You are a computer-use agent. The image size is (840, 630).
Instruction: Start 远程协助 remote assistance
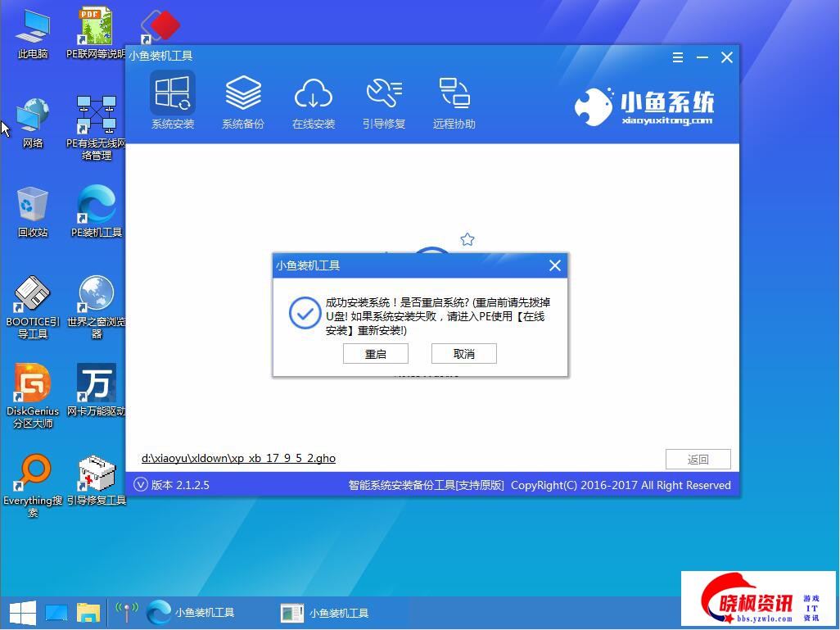click(x=454, y=98)
